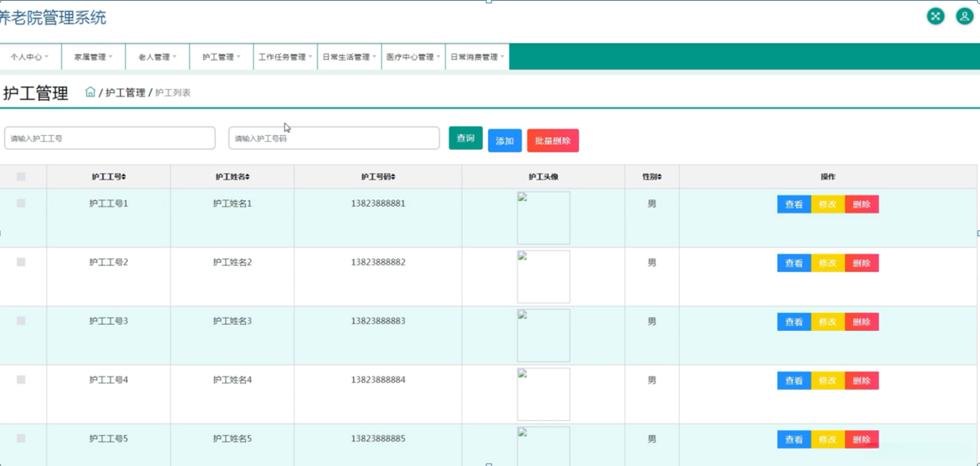
Task: Click the blue 添加 button
Action: (505, 140)
